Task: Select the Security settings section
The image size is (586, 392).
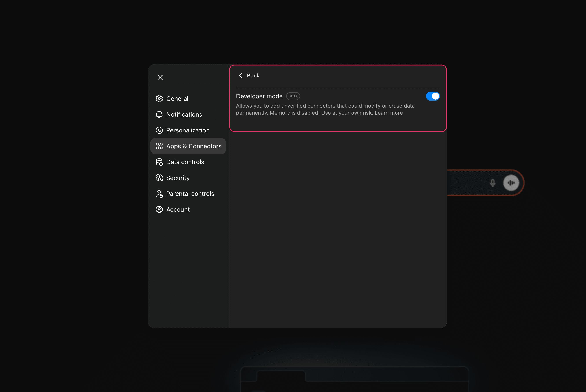Action: pos(178,178)
